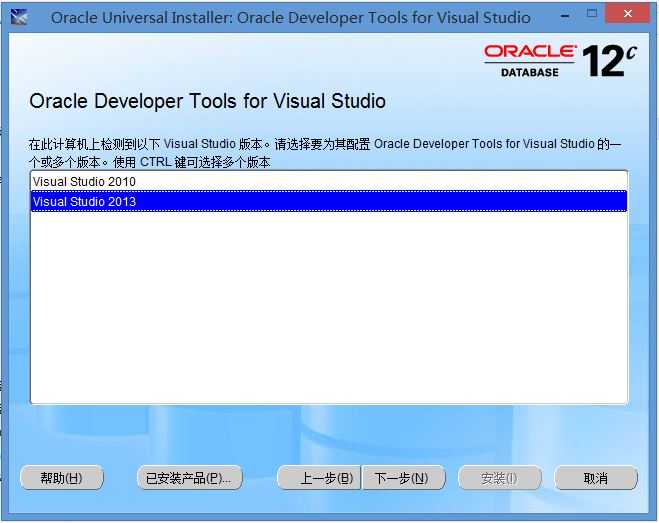
Task: Go back with the 上一步(B) button
Action: (x=319, y=478)
